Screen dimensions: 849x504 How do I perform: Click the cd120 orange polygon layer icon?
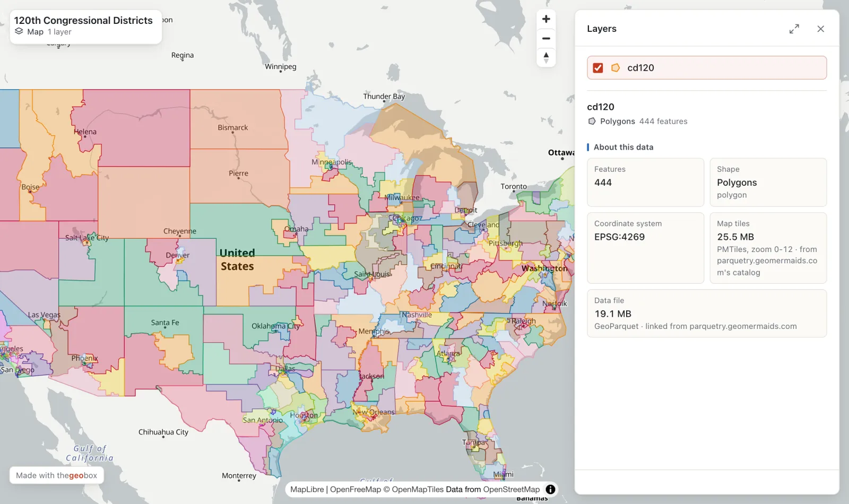(616, 68)
